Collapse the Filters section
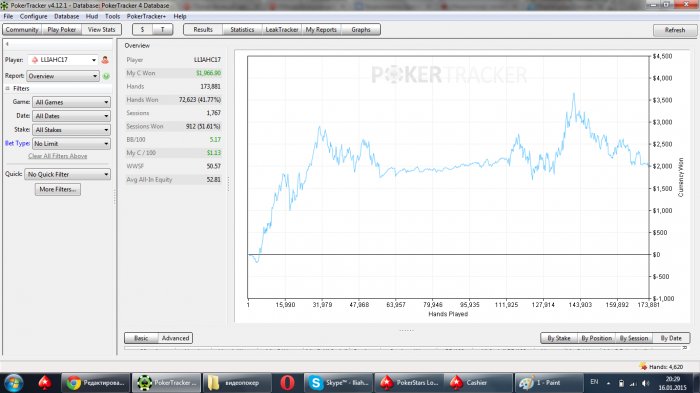The height and width of the screenshot is (393, 700). 8,88
